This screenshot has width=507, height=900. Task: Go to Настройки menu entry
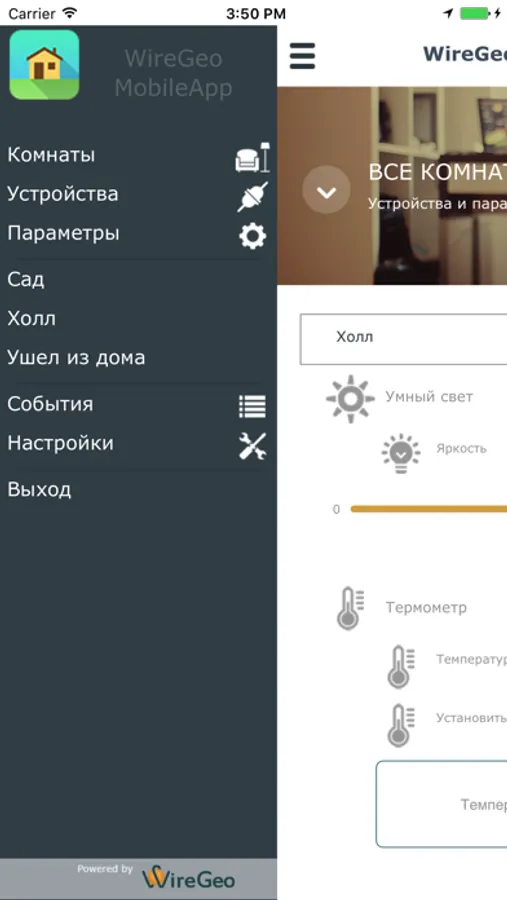click(60, 444)
